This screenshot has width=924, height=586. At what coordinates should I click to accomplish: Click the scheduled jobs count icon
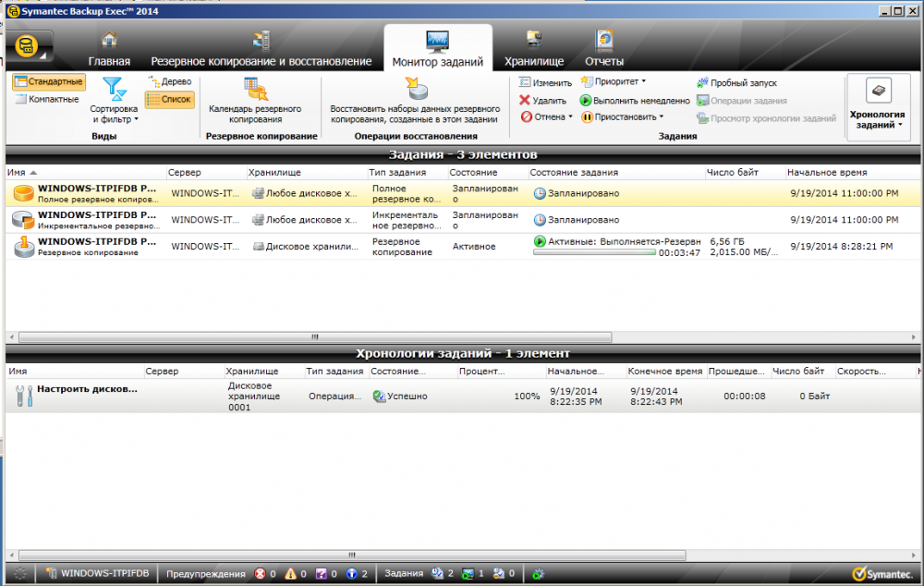(437, 574)
